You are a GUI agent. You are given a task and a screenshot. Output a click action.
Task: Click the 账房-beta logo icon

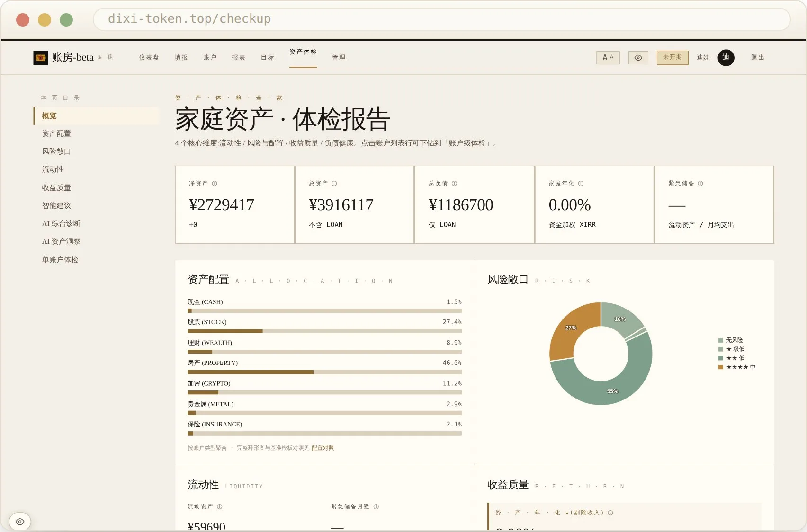(x=41, y=58)
